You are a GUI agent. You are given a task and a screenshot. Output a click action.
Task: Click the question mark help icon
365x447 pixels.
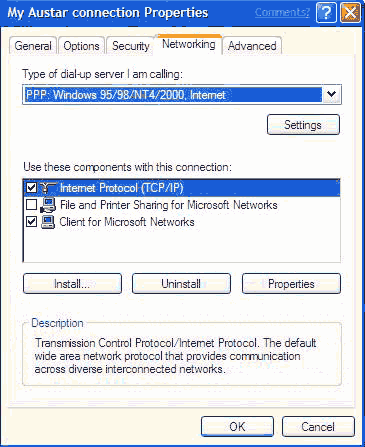pyautogui.click(x=326, y=13)
